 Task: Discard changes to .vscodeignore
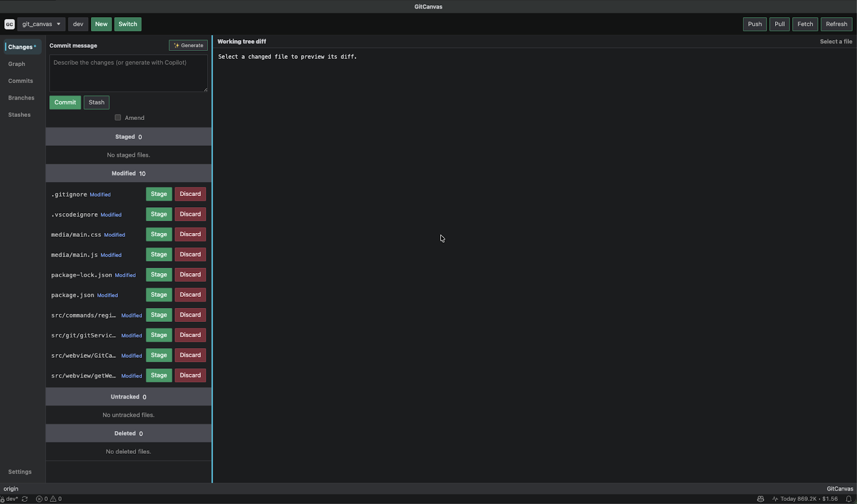click(190, 214)
